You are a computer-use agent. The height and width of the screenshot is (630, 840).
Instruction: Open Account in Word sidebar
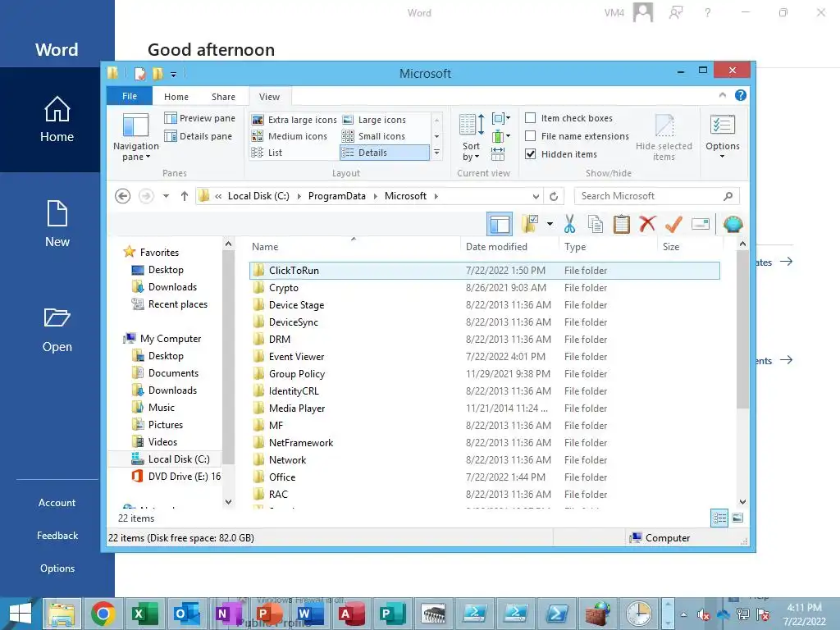[57, 503]
